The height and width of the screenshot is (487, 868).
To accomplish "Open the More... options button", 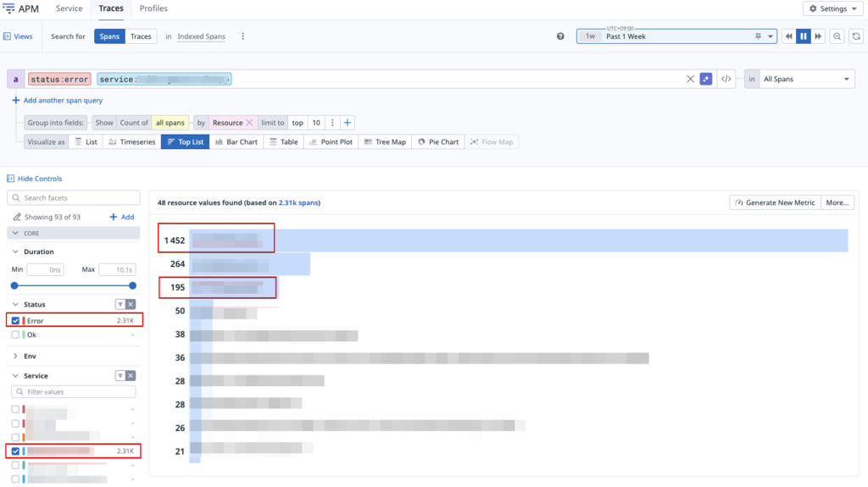I will pos(837,203).
